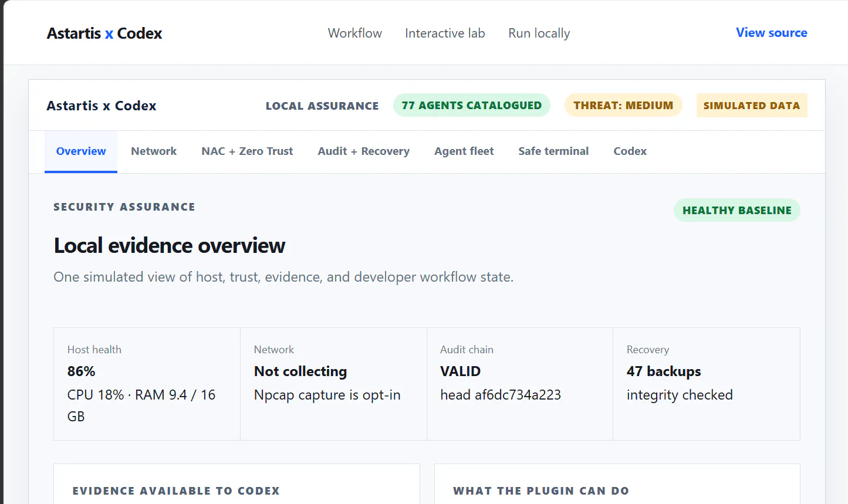Click the 86% host health value
The height and width of the screenshot is (504, 848).
(x=82, y=371)
